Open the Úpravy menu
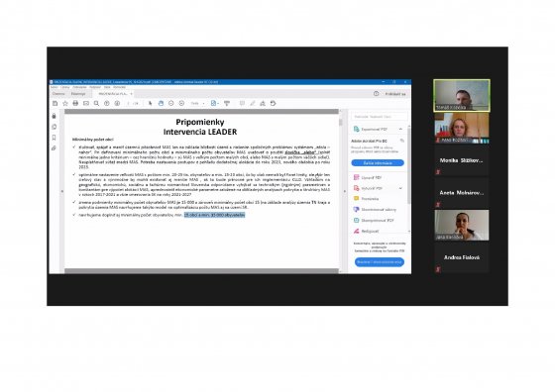This screenshot has height=392, width=555. [x=65, y=87]
